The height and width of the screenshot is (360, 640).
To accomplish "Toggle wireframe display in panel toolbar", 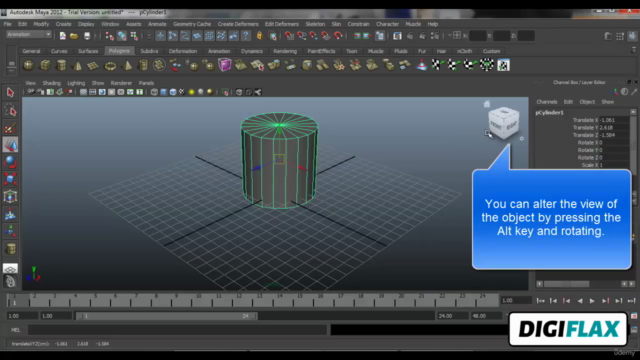I will pyautogui.click(x=154, y=92).
